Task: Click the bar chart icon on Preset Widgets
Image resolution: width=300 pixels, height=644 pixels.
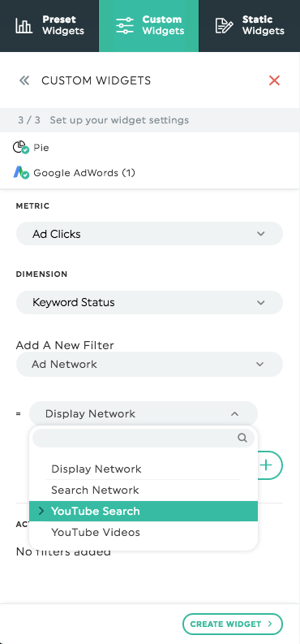Action: pyautogui.click(x=24, y=25)
